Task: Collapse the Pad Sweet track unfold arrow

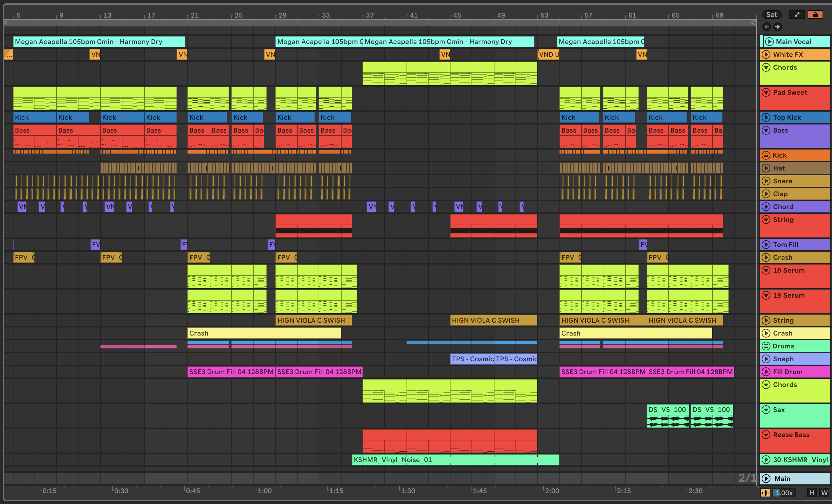Action: pyautogui.click(x=766, y=92)
